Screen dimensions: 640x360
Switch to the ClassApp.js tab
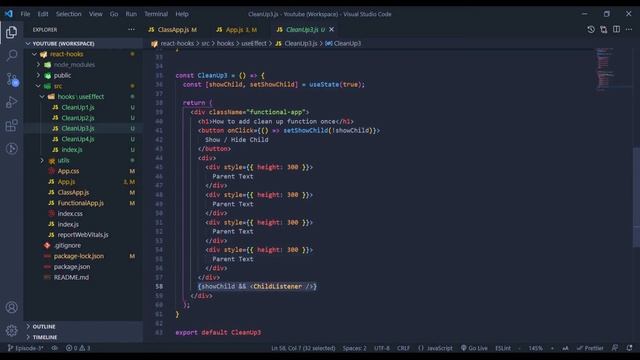click(173, 29)
